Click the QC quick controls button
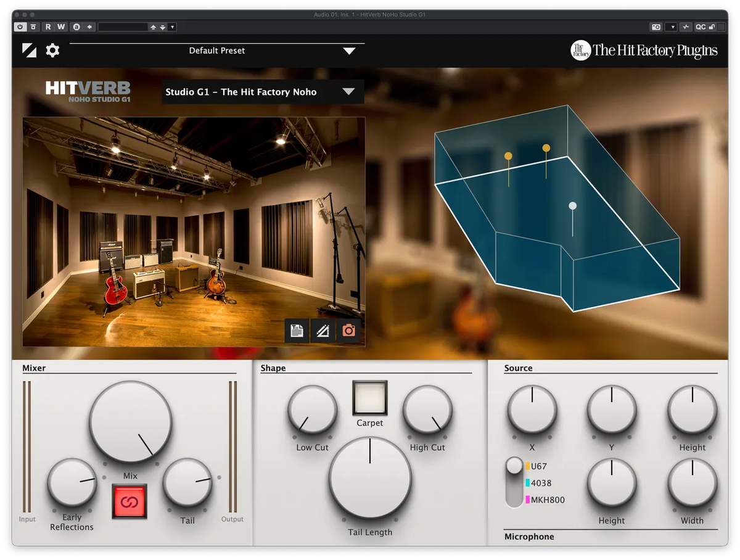This screenshot has height=560, width=740. [x=701, y=27]
